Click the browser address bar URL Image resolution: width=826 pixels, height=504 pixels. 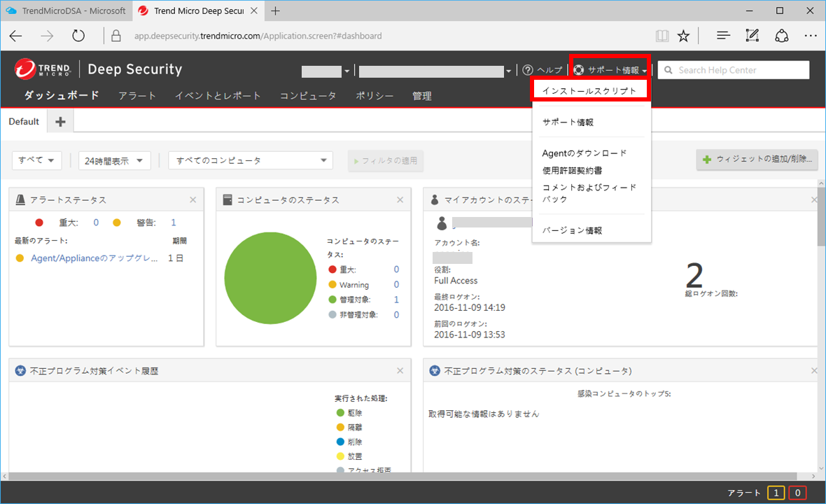tap(258, 36)
